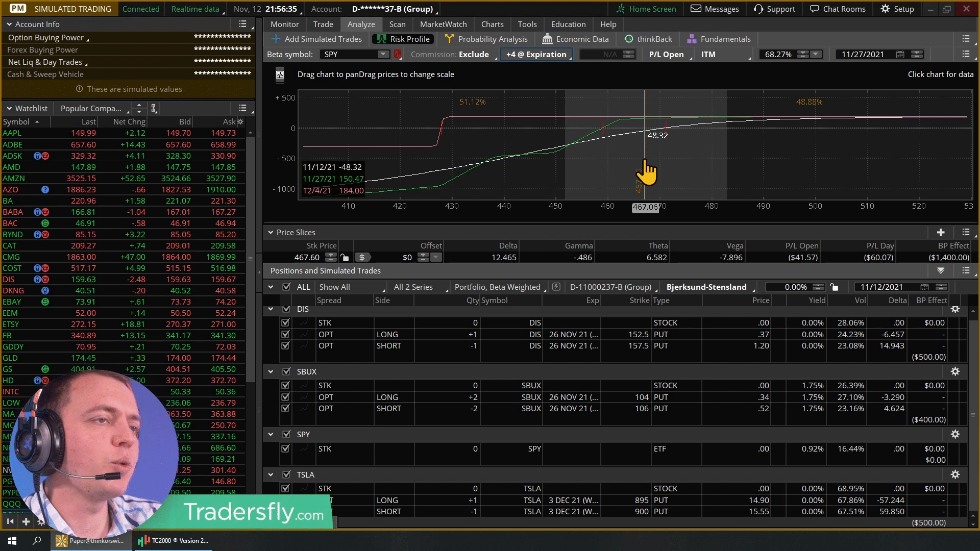Open the DIS group settings gear
This screenshot has width=980, height=551.
[955, 309]
